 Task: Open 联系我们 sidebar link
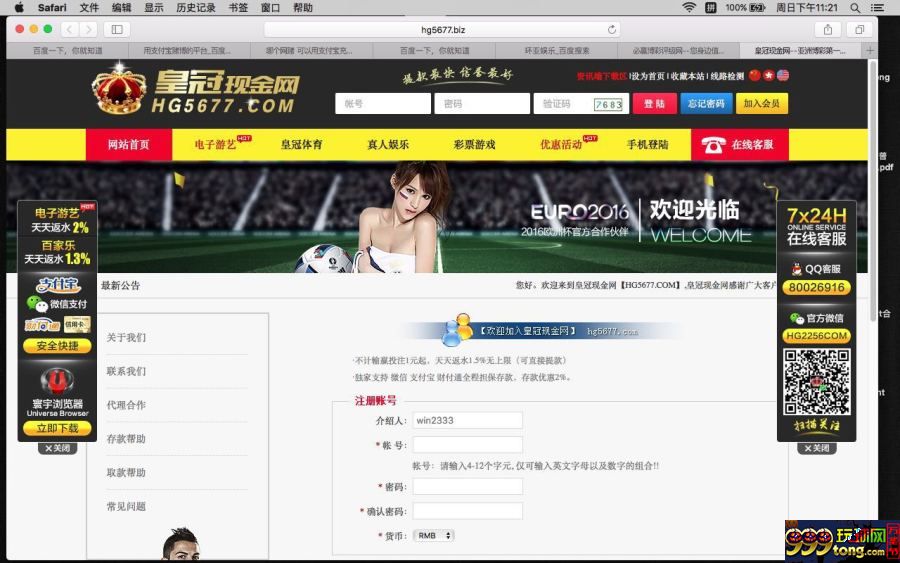[x=126, y=371]
